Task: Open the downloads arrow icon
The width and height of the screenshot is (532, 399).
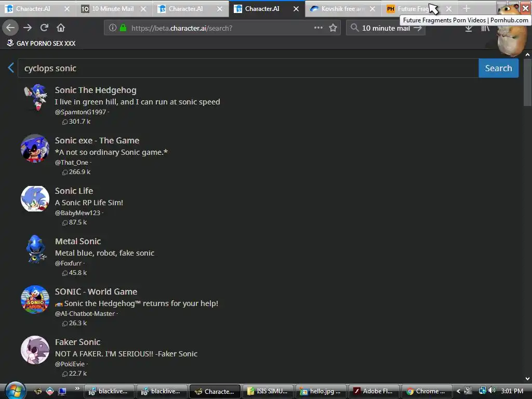Action: [469, 29]
